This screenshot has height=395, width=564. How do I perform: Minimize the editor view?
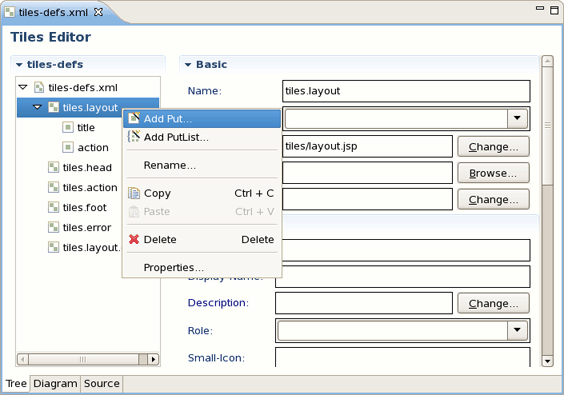click(540, 8)
